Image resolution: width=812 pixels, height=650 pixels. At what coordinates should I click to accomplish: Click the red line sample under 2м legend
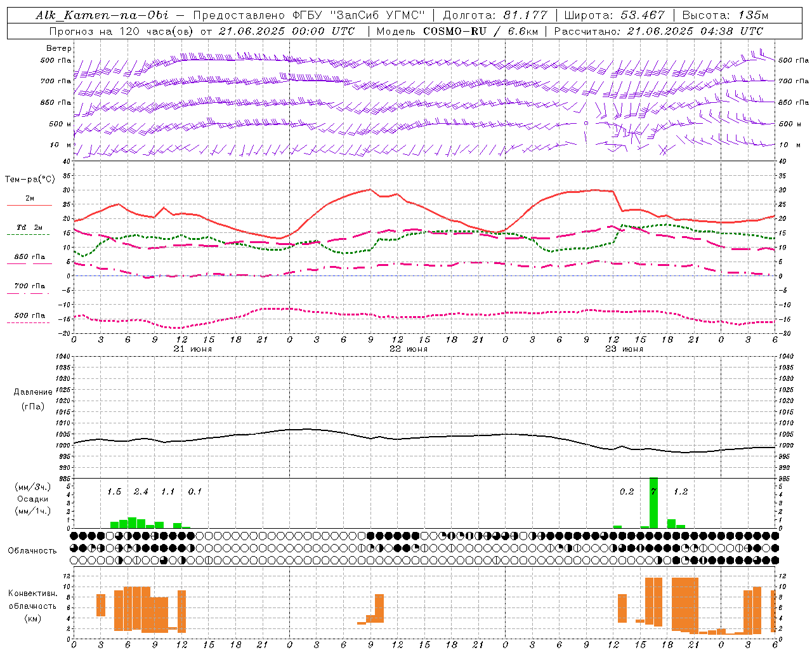coord(30,206)
